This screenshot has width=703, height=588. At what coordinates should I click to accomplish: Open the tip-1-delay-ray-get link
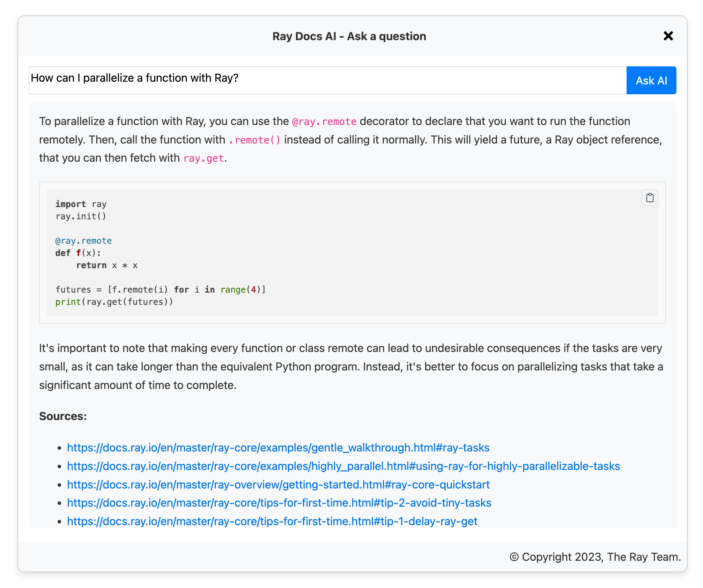[x=272, y=521]
